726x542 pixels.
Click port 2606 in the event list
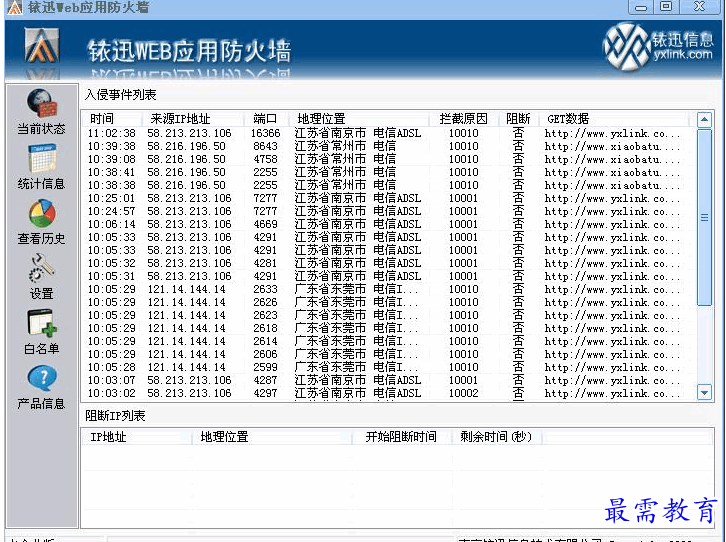click(x=265, y=354)
